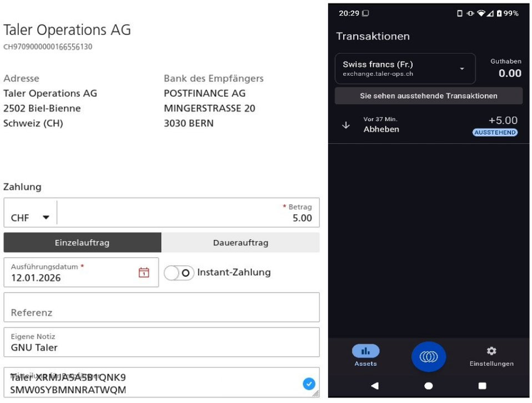Open the calendar date picker icon
This screenshot has height=403, width=532.
pyautogui.click(x=144, y=273)
